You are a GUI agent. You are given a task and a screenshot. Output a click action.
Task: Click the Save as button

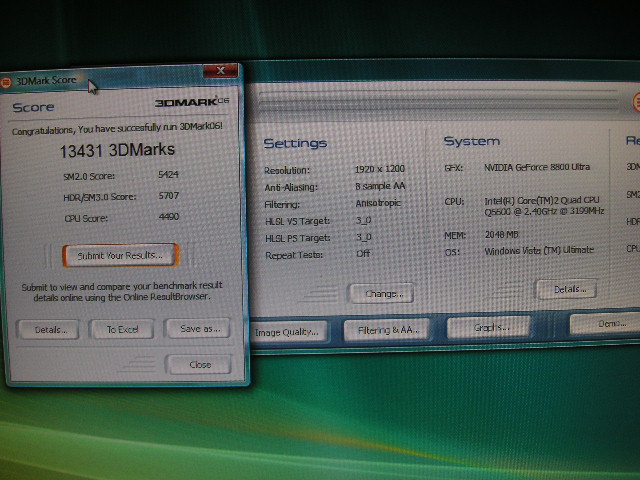click(198, 328)
